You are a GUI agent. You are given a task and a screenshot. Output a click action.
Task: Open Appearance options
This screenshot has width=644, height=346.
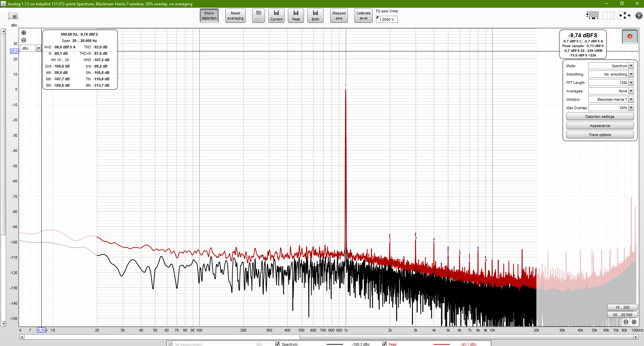(x=600, y=126)
